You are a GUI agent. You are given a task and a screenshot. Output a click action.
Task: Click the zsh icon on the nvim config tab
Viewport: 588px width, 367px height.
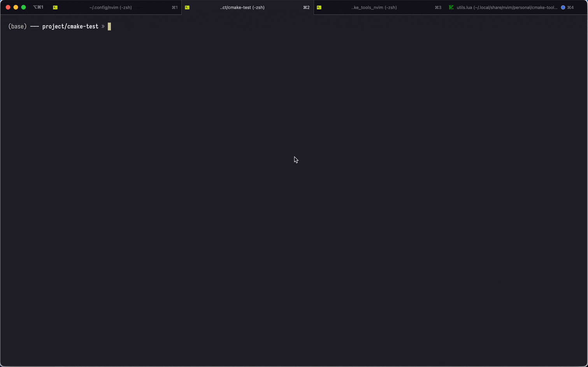[x=55, y=7]
